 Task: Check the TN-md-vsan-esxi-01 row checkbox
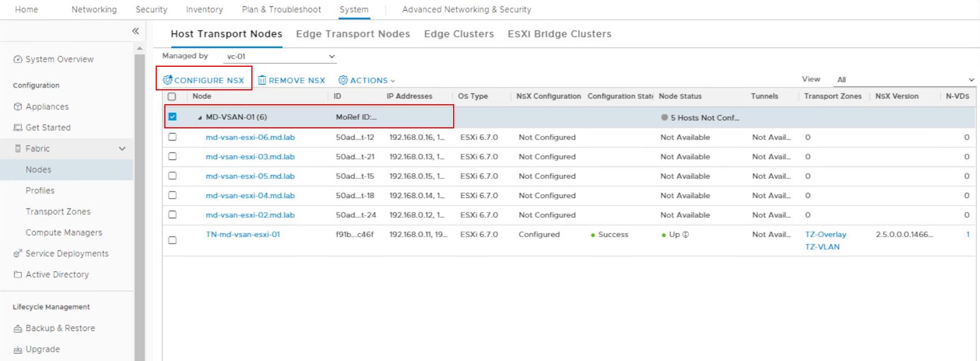[172, 240]
